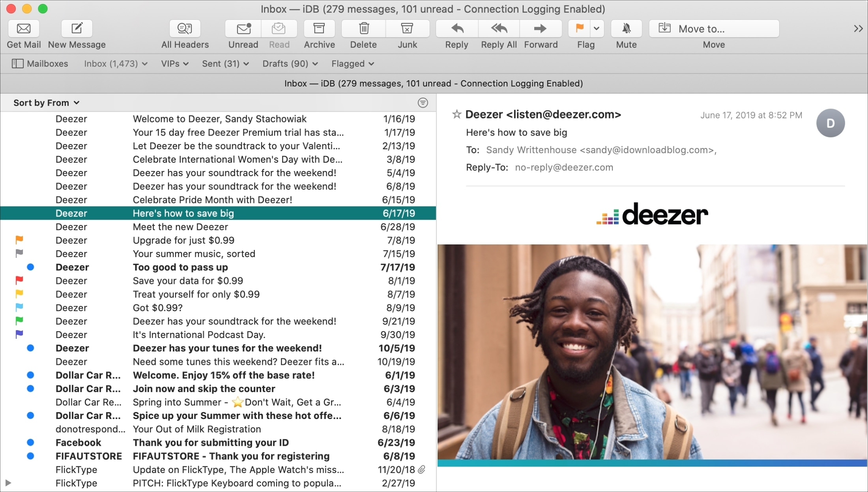Toggle the Mailboxes sidebar
This screenshot has height=492, width=868.
[40, 64]
